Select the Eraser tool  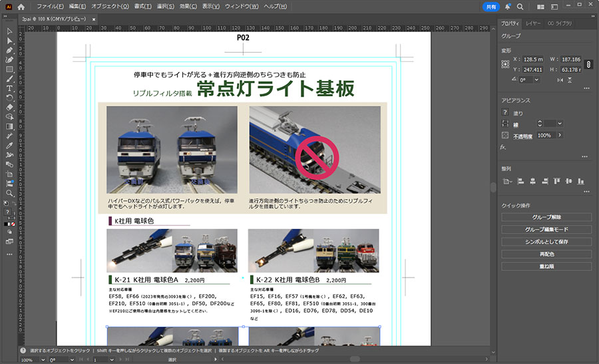click(9, 107)
